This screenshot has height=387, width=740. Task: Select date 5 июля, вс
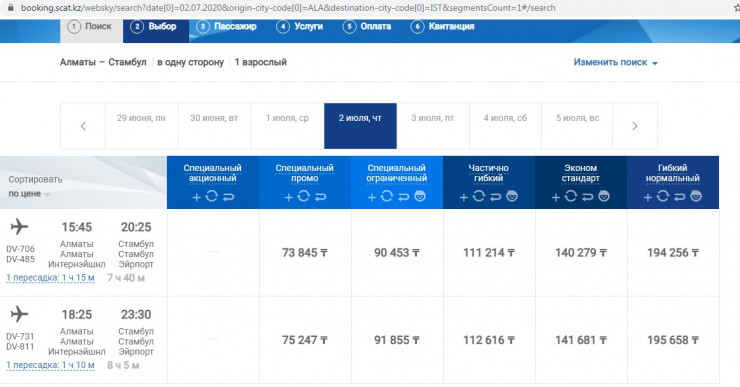[x=577, y=126]
